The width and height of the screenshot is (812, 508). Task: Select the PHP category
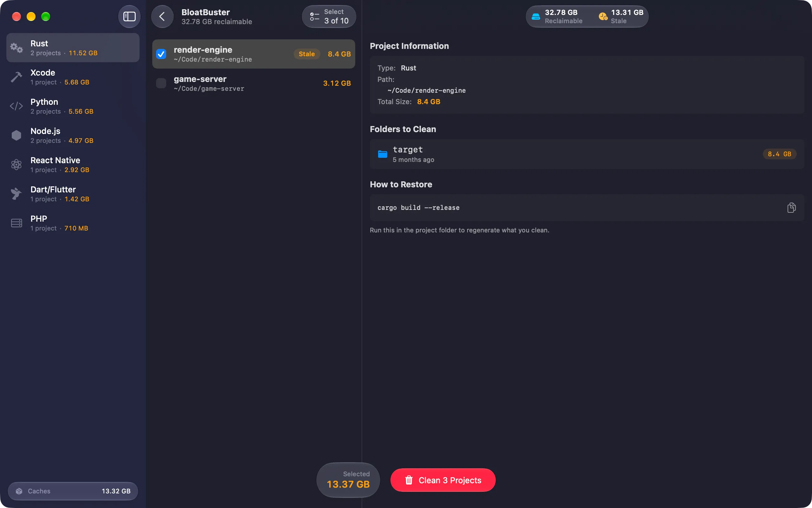point(73,223)
